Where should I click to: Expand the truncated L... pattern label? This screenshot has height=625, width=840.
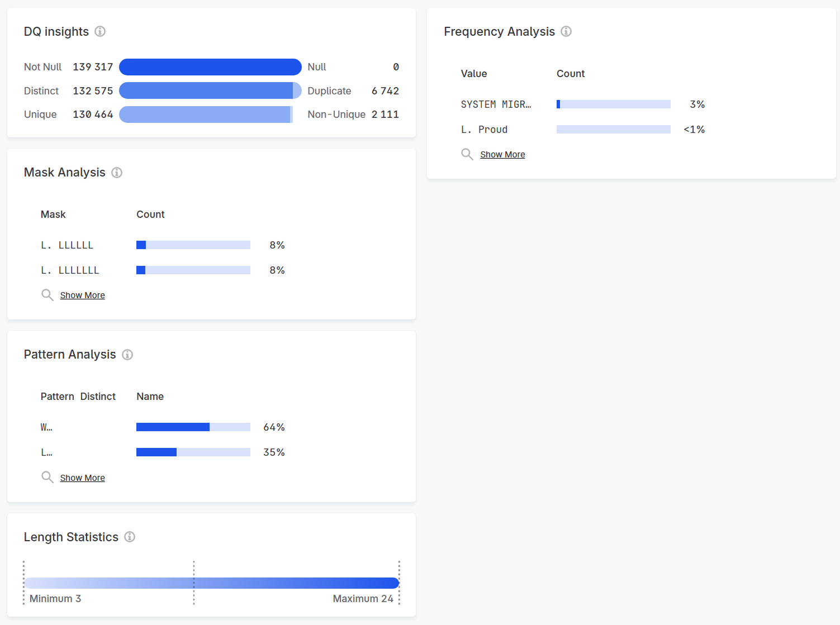pyautogui.click(x=47, y=452)
